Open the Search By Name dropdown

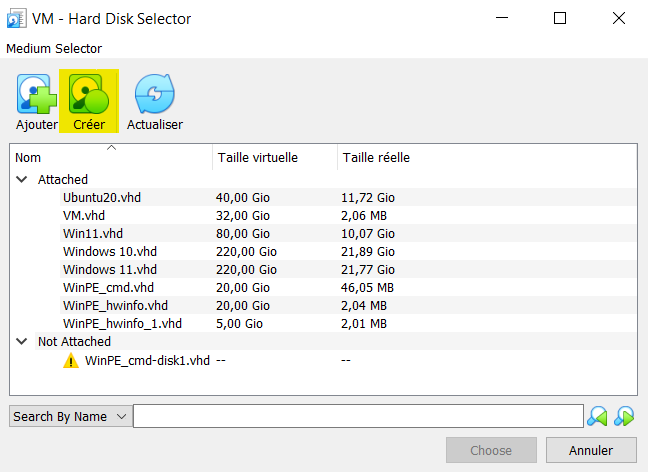pos(69,417)
